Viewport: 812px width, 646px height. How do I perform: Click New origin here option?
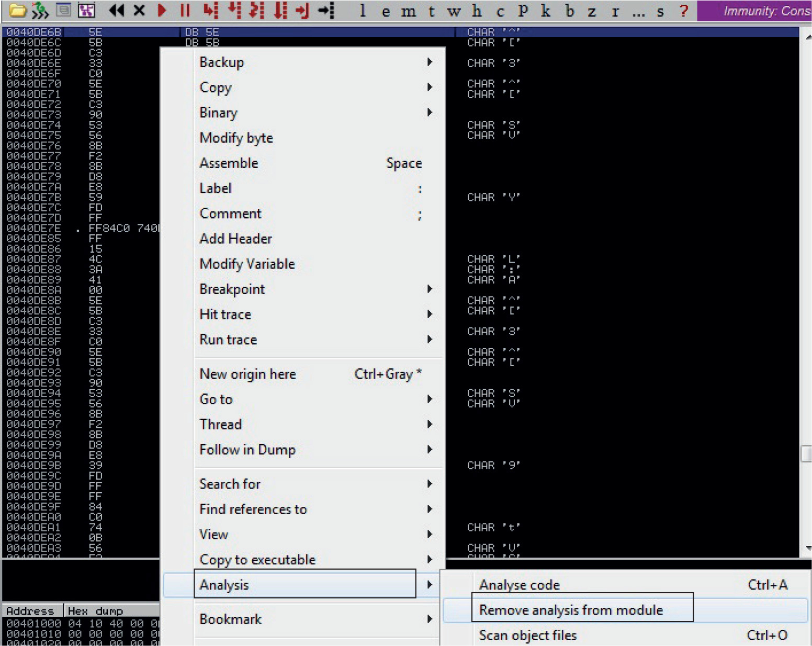coord(248,374)
